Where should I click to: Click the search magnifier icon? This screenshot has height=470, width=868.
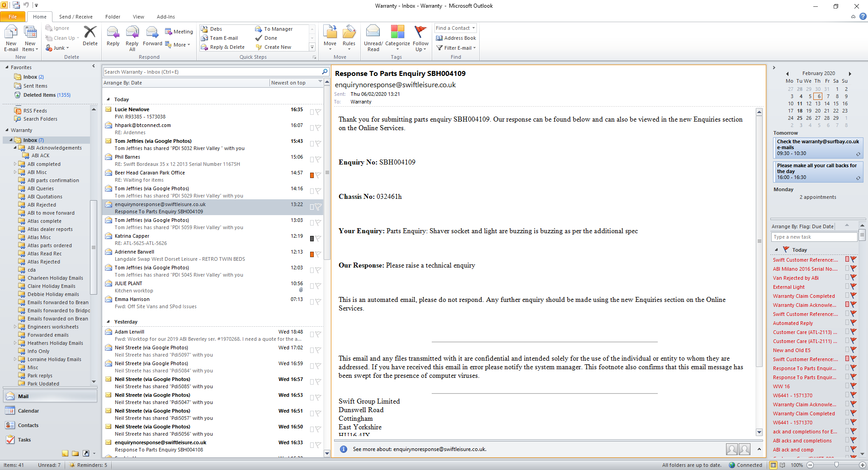coord(325,72)
